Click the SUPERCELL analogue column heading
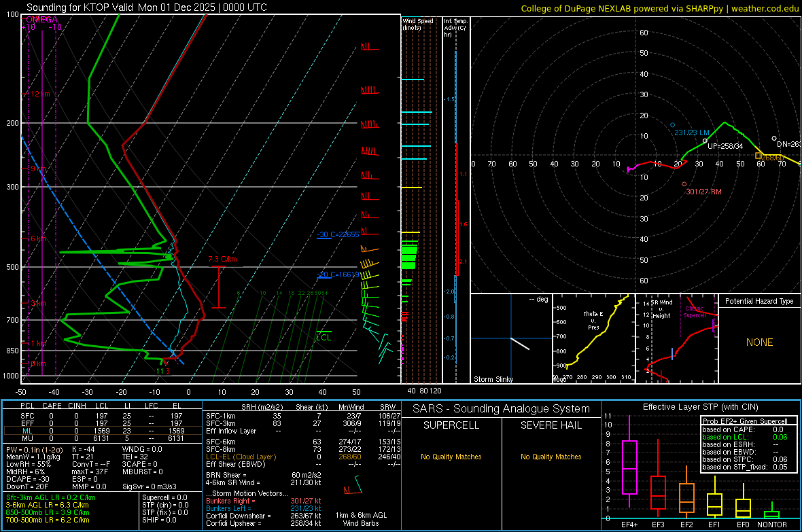Screen dimensions: 802x532 click(x=451, y=425)
